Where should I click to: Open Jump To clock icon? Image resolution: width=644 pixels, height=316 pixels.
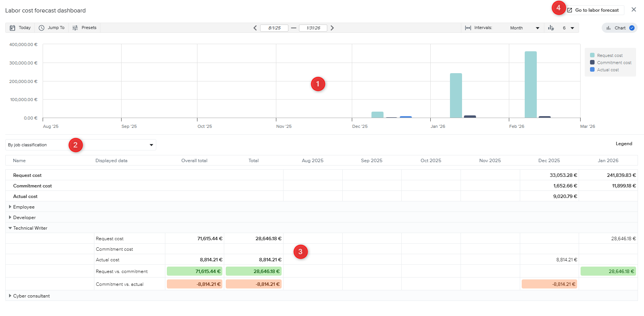(x=42, y=28)
